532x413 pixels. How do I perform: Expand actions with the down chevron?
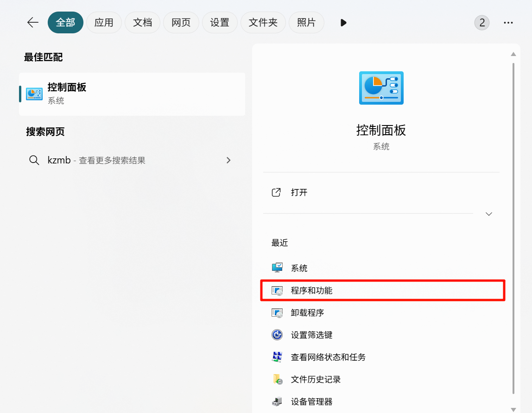point(488,214)
